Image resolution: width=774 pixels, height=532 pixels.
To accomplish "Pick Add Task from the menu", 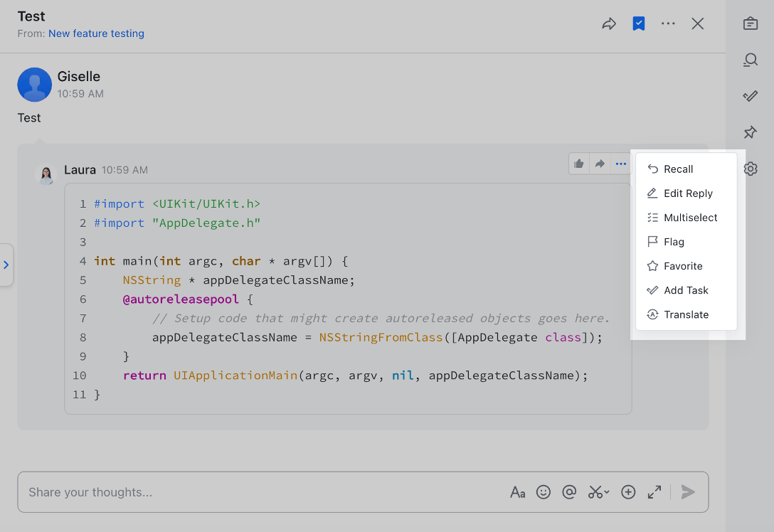I will (684, 290).
